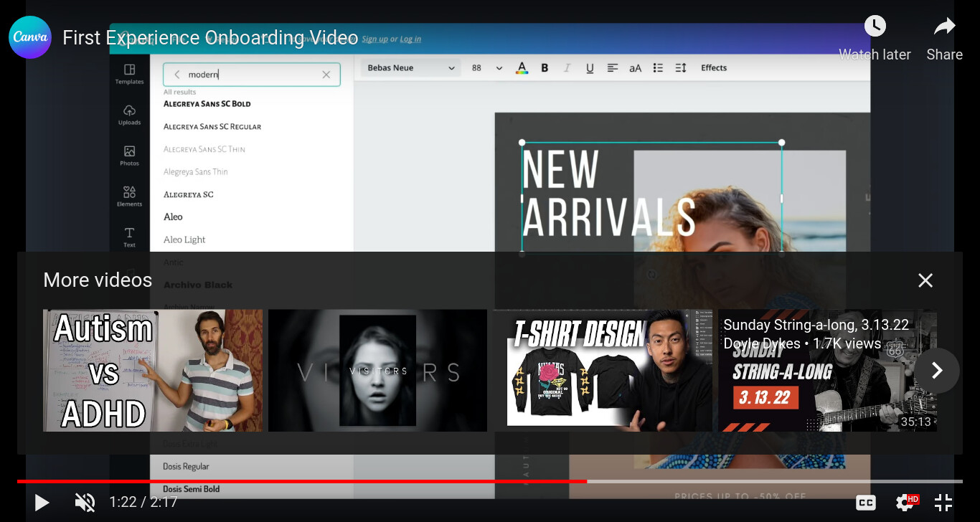Screen dimensions: 980x522
Task: Toggle uppercase with the aA button
Action: (x=635, y=68)
